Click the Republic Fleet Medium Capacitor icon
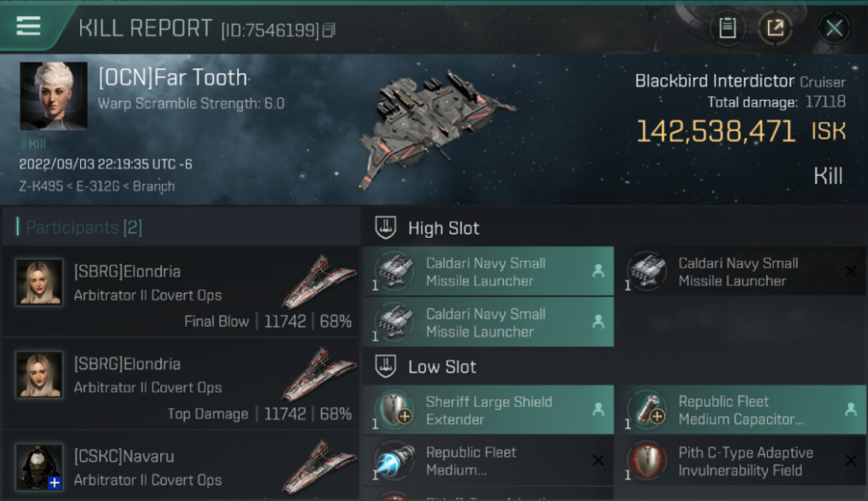This screenshot has width=868, height=501. click(x=646, y=409)
